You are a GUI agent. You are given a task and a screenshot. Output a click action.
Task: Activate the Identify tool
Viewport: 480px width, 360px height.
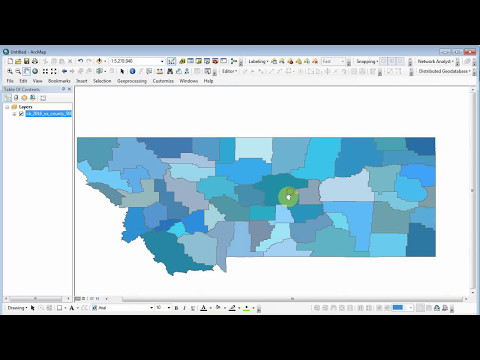point(132,71)
